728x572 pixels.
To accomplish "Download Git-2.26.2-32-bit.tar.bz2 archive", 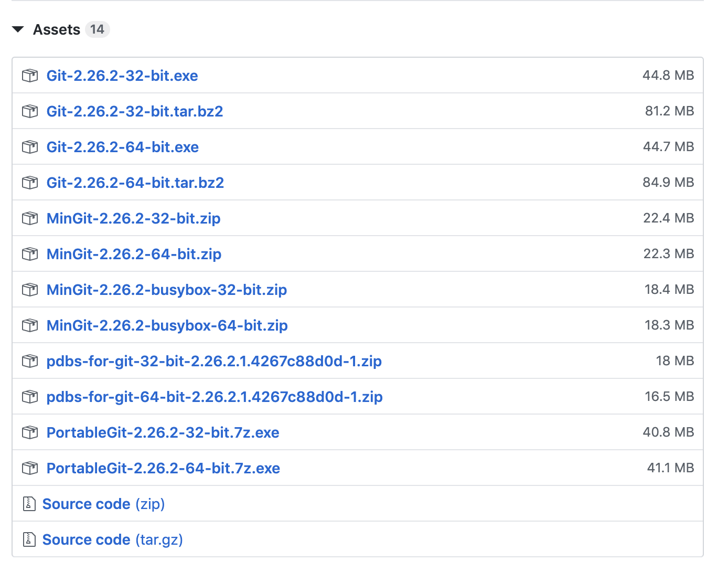I will (135, 111).
